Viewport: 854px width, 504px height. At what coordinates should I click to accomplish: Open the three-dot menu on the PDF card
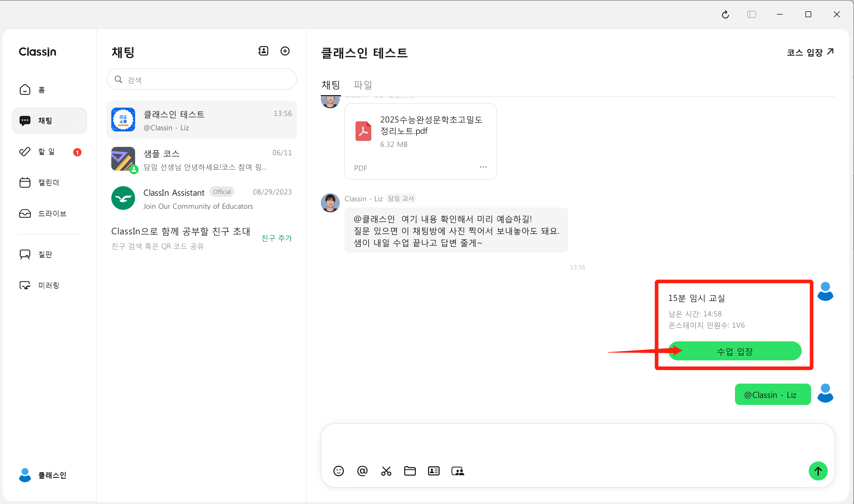(x=483, y=167)
